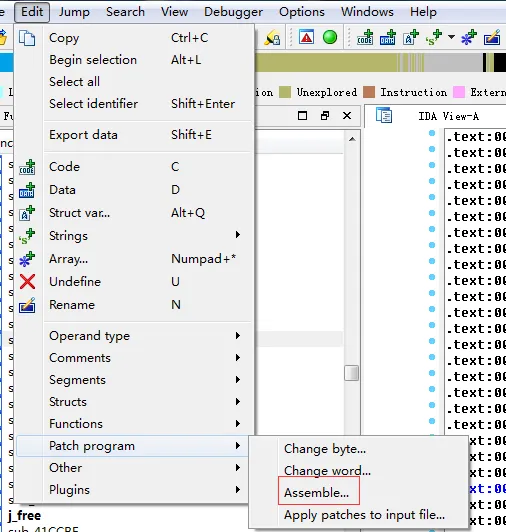Click the Code icon in the toolbar

click(365, 38)
